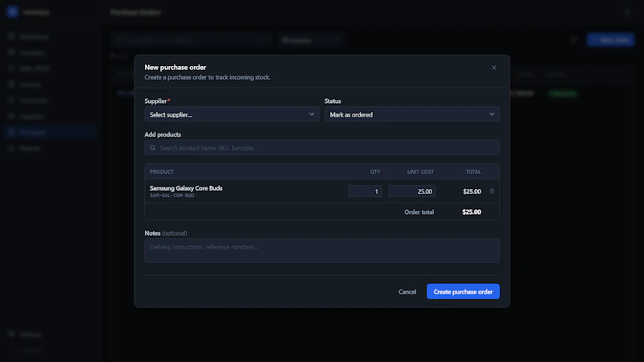Click the Notes text area

(x=322, y=250)
